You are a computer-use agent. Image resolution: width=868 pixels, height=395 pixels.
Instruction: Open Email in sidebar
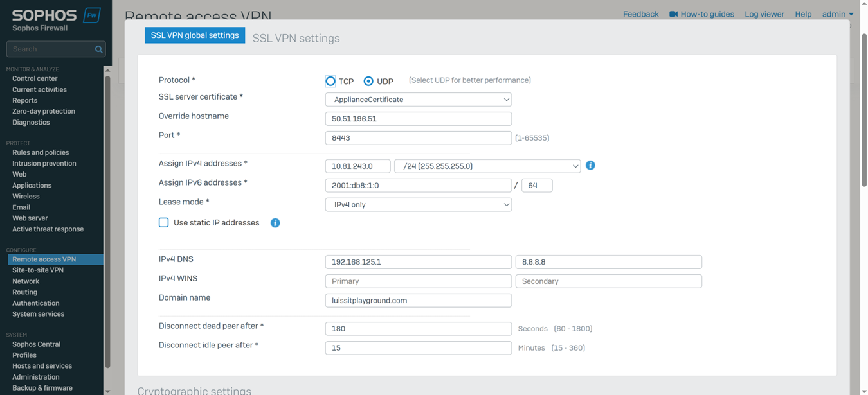click(21, 207)
